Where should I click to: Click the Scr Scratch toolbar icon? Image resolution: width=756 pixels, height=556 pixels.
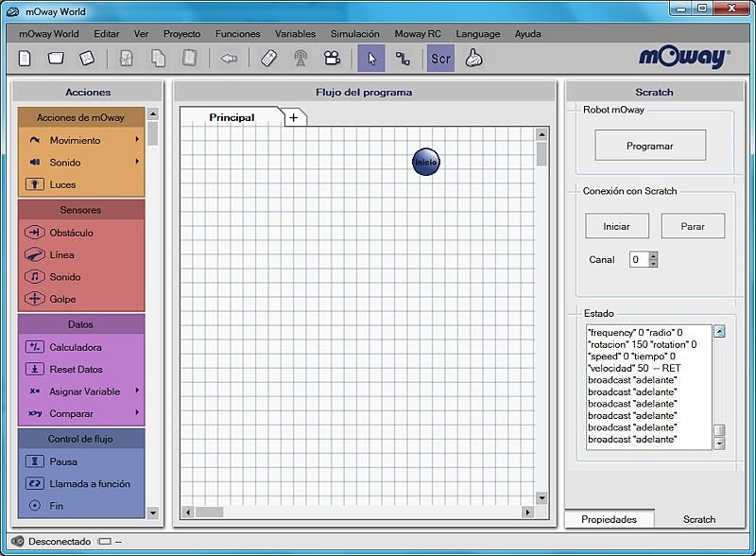440,59
